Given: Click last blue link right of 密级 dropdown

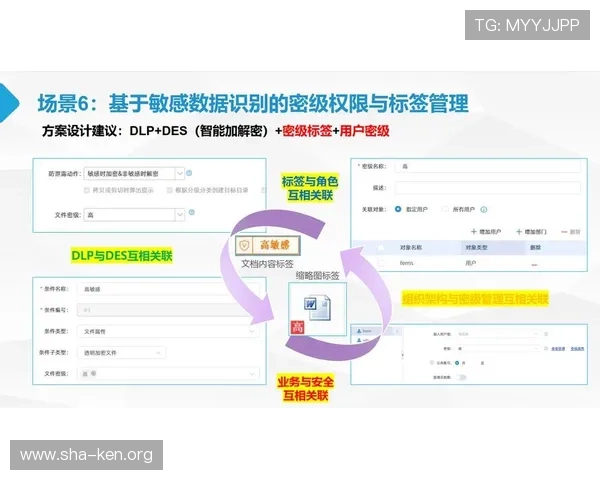Looking at the screenshot, I should [x=577, y=349].
